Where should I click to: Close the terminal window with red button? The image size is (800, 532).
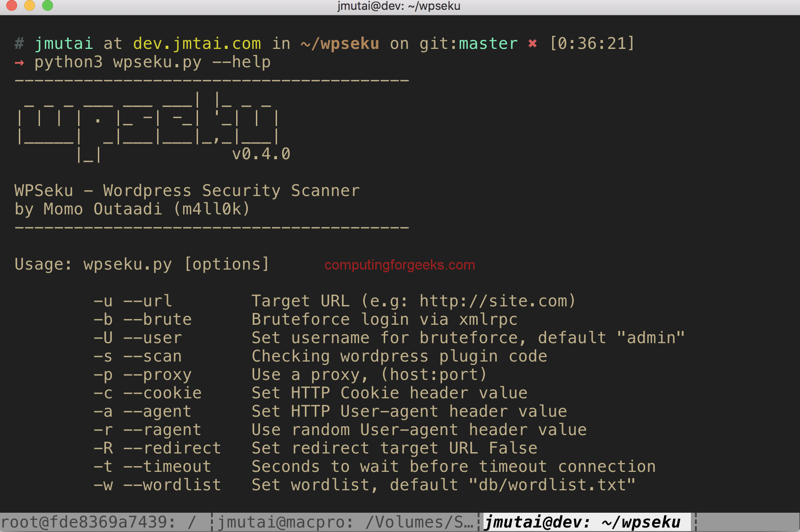click(12, 6)
